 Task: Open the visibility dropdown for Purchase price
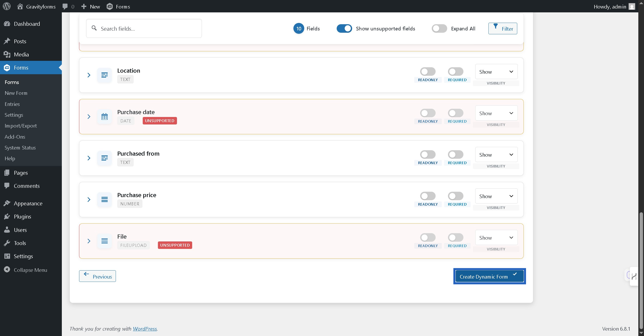tap(496, 196)
